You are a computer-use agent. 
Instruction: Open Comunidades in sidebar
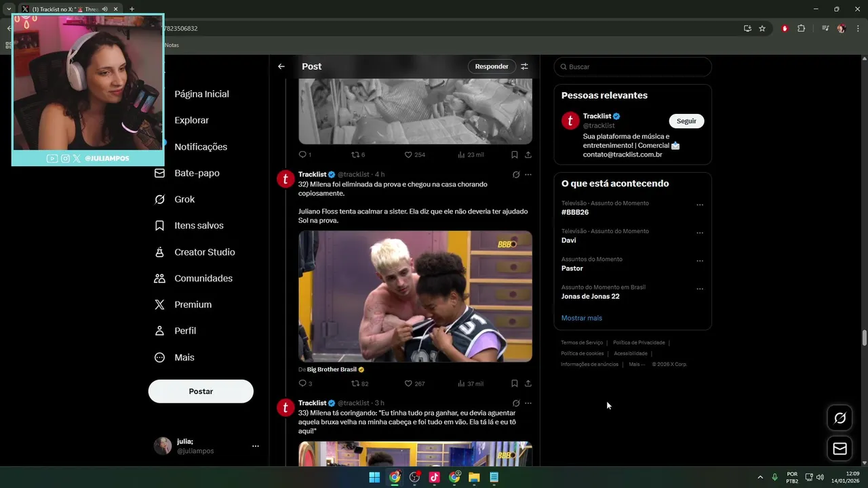point(194,279)
